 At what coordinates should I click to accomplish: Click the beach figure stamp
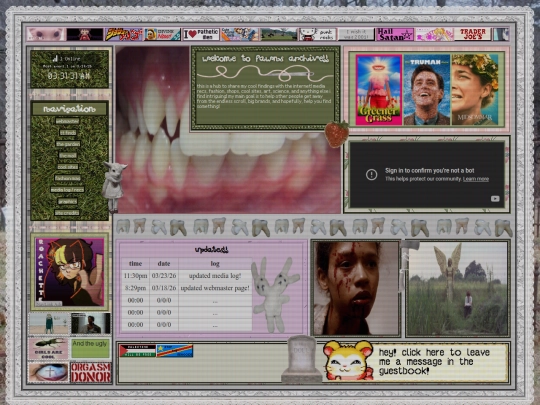[49, 323]
